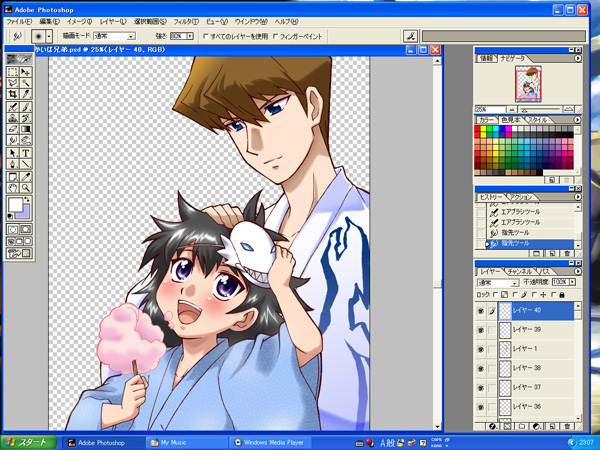This screenshot has width=600, height=450.
Task: Open the brush preset picker arrow
Action: [x=49, y=36]
